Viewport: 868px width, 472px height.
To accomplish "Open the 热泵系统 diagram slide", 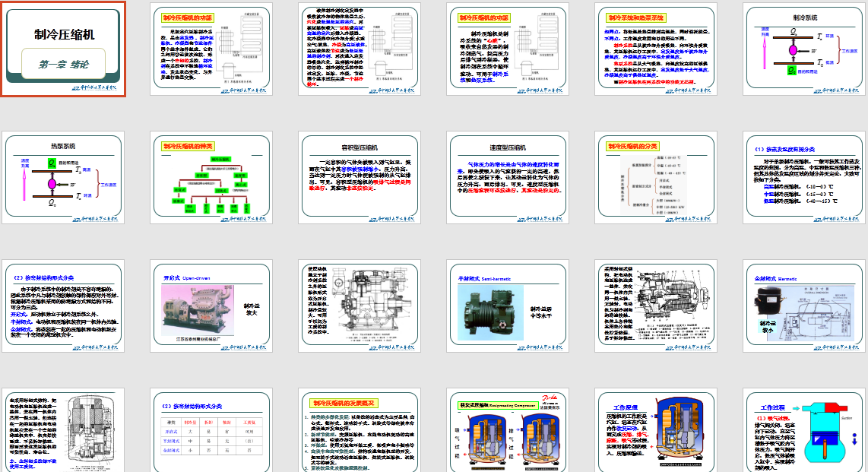I will pyautogui.click(x=63, y=179).
